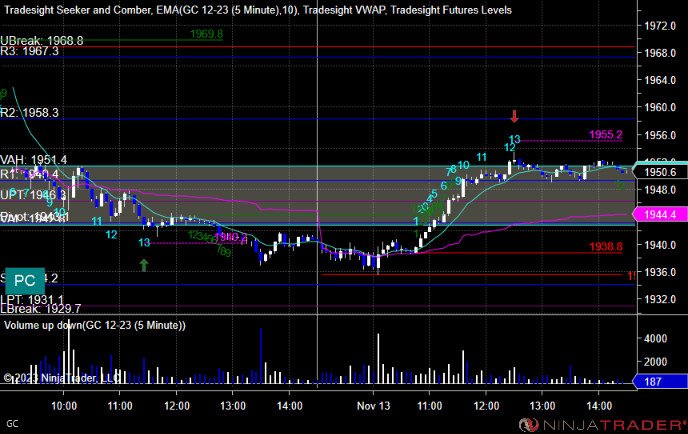Click the blue volume marker 187
The image size is (688, 434).
[x=660, y=382]
